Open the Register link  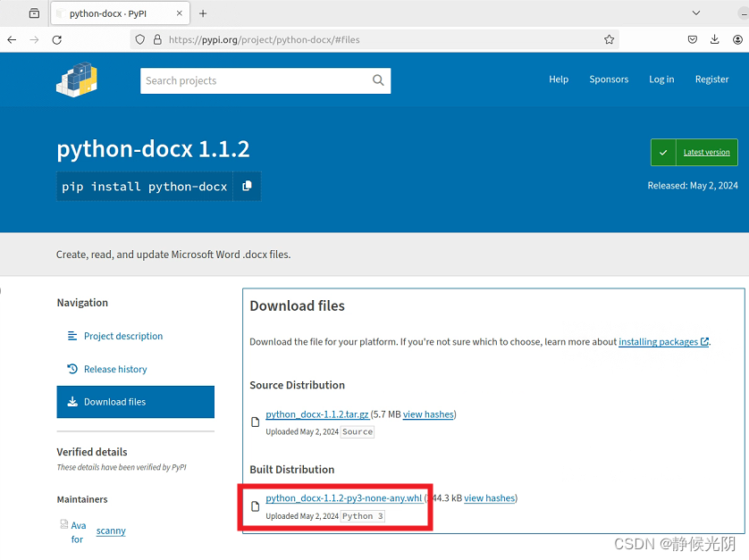(x=711, y=79)
